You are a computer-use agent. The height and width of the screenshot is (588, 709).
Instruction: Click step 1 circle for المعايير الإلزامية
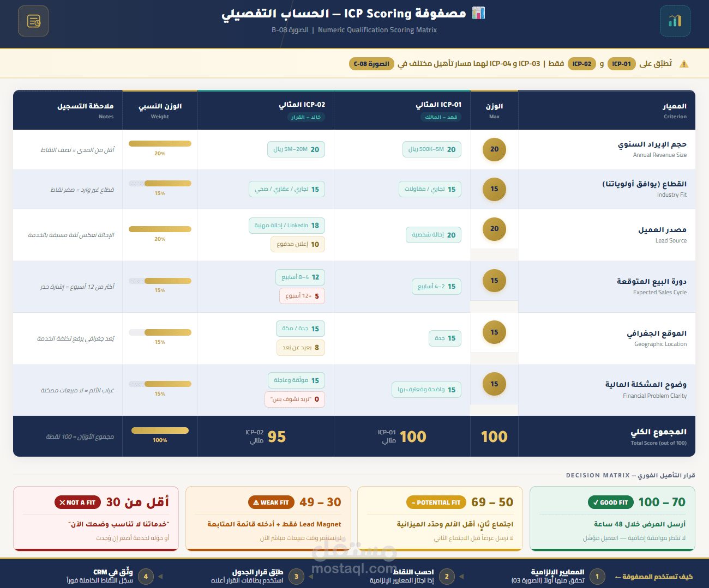click(597, 577)
